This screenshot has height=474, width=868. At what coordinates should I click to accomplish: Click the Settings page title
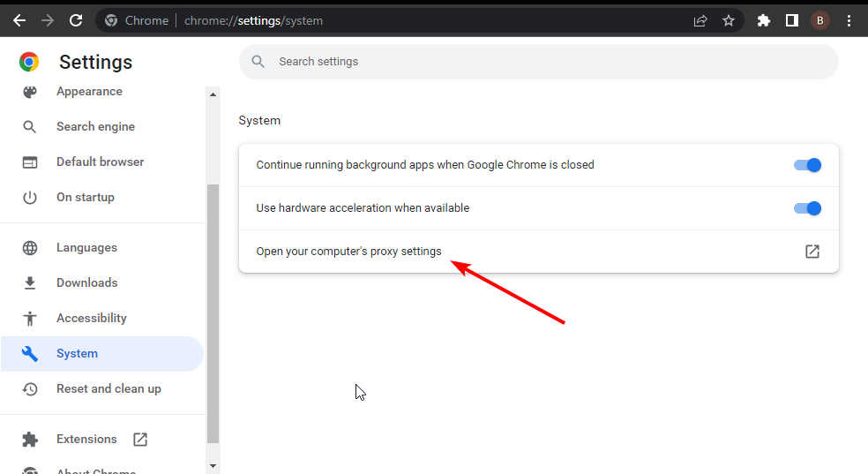(x=96, y=62)
